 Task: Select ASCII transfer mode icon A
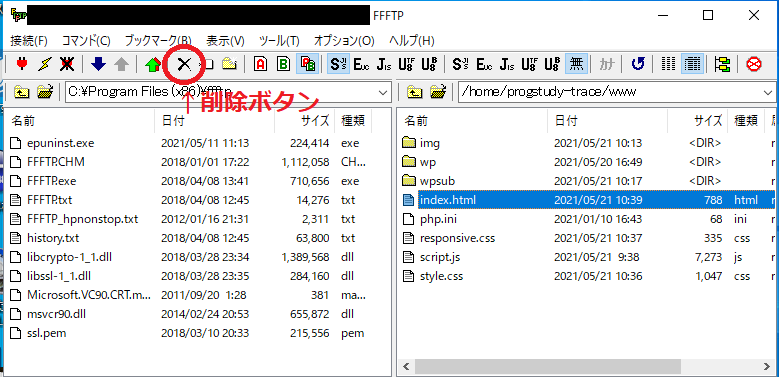261,64
